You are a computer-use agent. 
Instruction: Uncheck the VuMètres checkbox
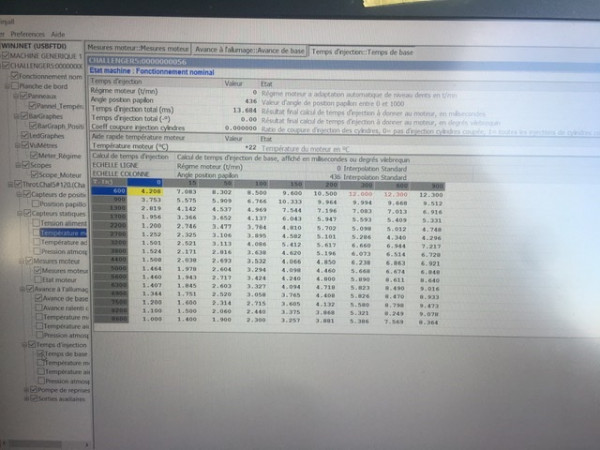point(25,145)
